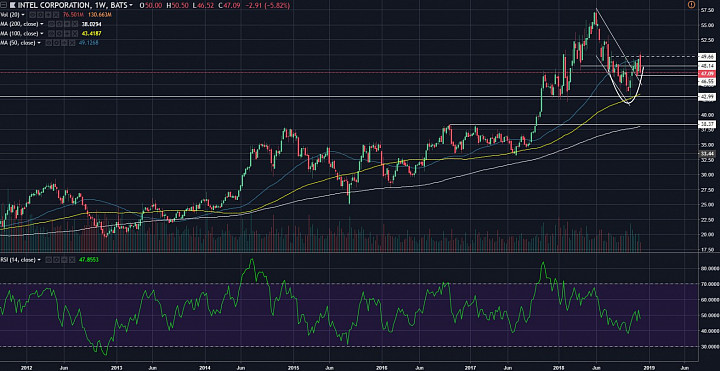Click the orange alert icon at top right
The height and width of the screenshot is (371, 720).
(x=692, y=5)
